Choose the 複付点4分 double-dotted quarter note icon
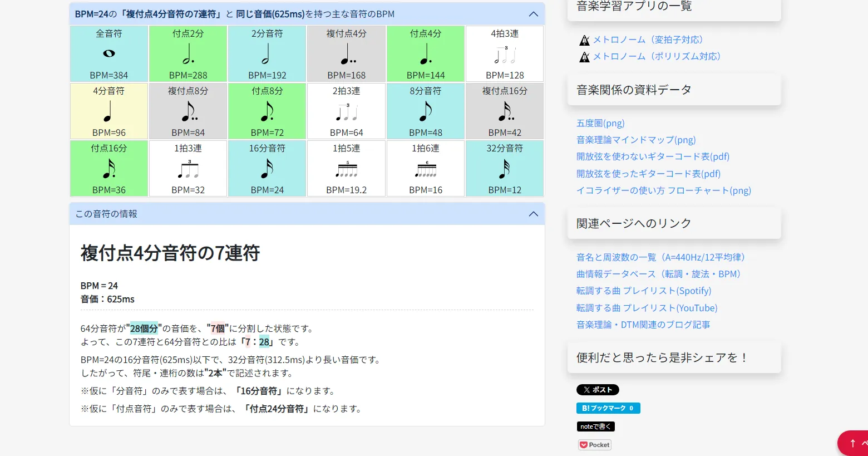Image resolution: width=868 pixels, height=456 pixels. 348,54
